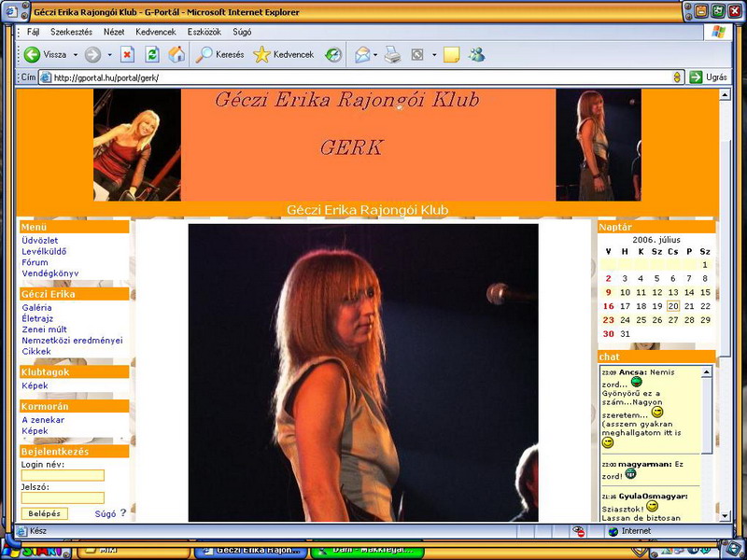Click the Ugrás go button
Viewport: 747px width, 560px height.
709,77
